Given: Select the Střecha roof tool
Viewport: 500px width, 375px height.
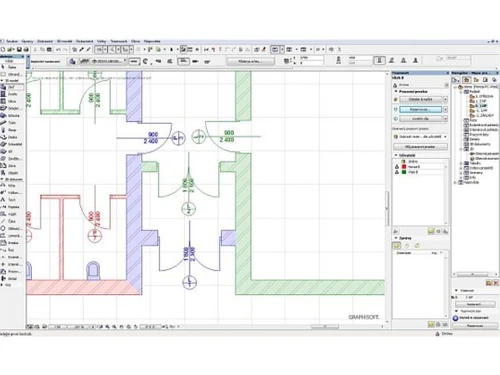Looking at the screenshot, I should tap(12, 115).
